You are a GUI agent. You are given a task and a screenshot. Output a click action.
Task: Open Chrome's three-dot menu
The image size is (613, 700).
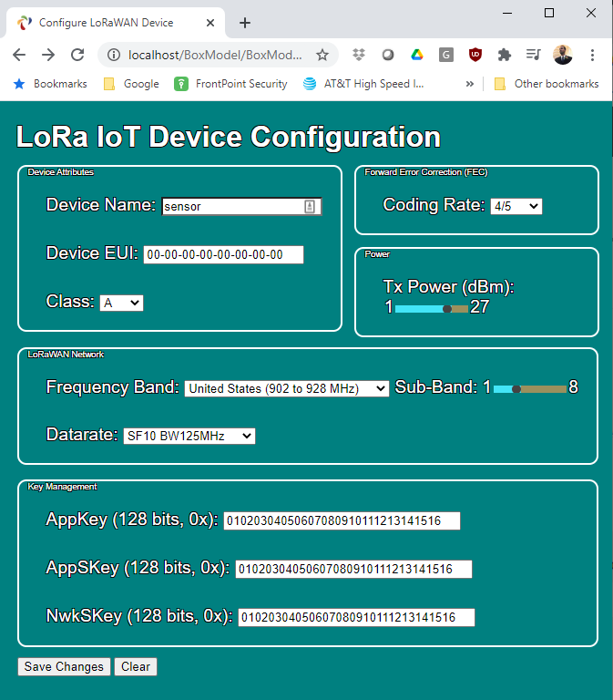coord(592,55)
